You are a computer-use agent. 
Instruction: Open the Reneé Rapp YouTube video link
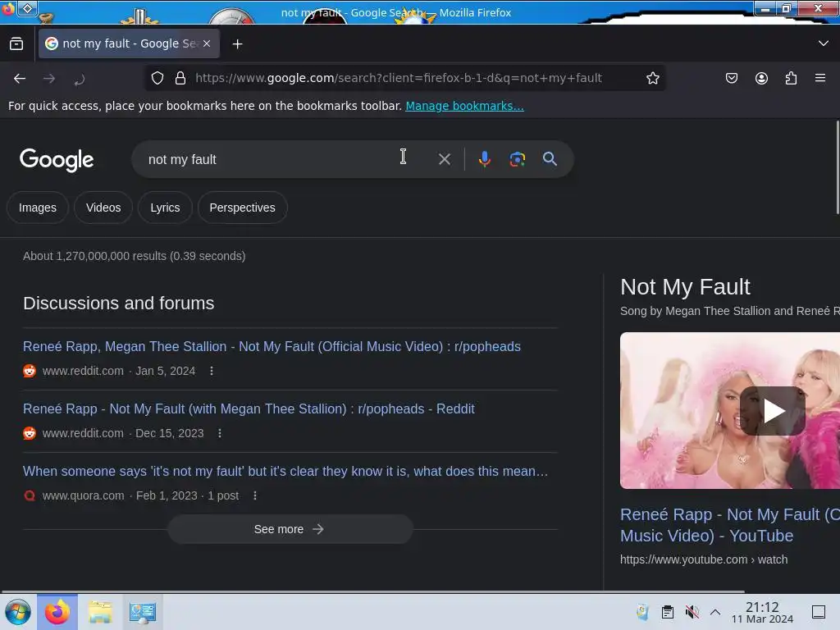[729, 525]
